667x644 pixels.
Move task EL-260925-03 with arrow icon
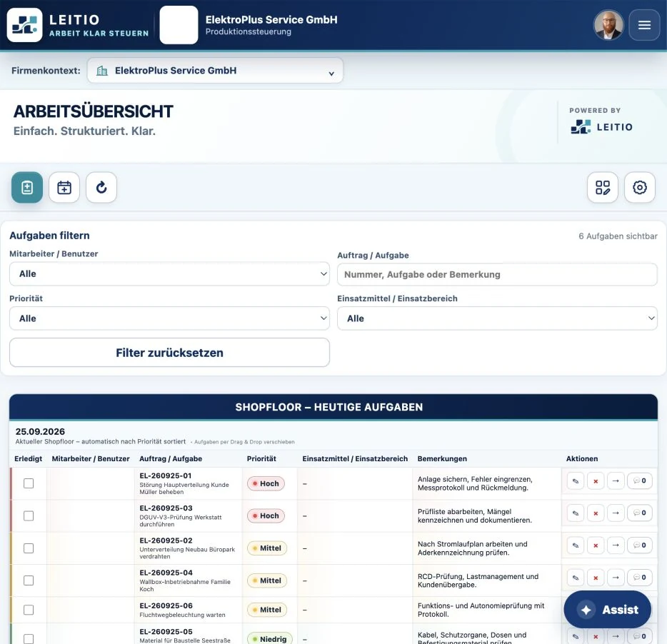[616, 513]
